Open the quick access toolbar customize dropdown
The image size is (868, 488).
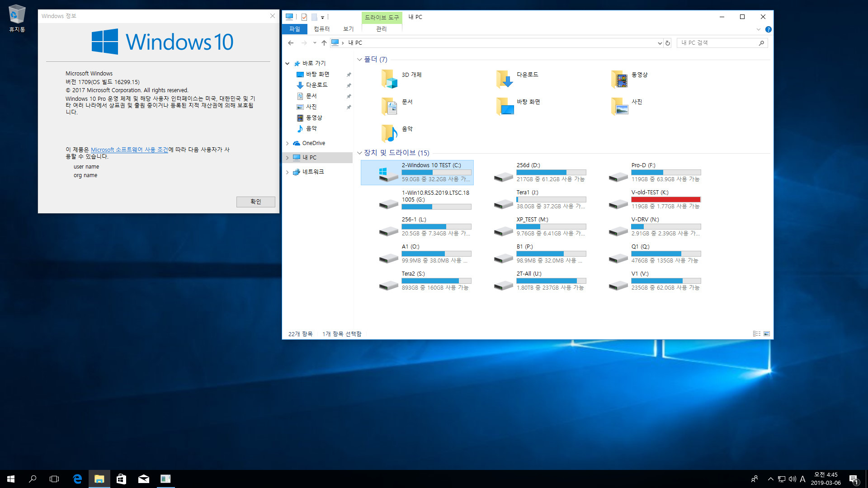click(322, 18)
